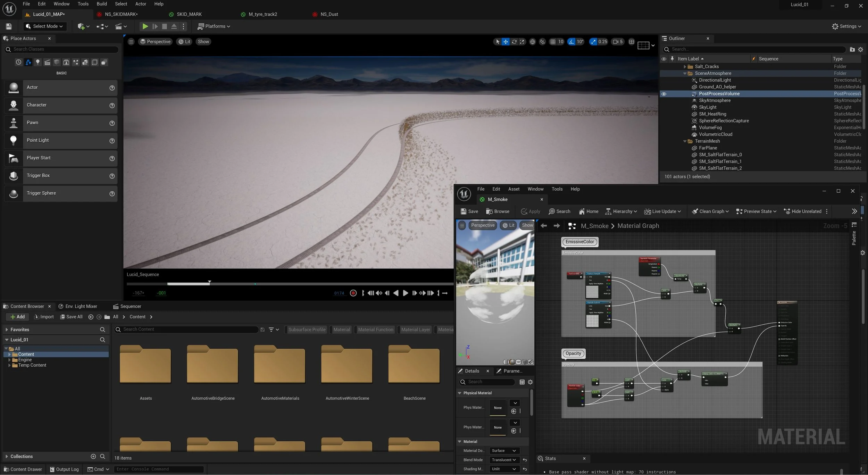868x475 pixels.
Task: Click the sequencer timeline playhead bar
Action: coord(209,283)
